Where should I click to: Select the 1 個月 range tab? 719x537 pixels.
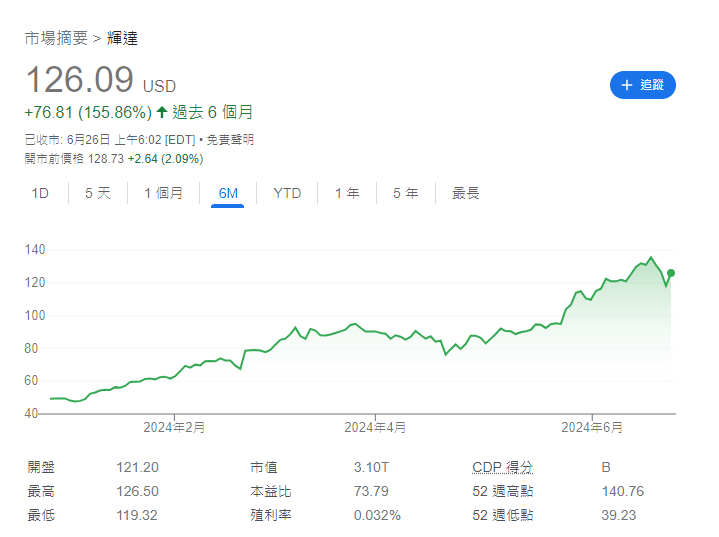pos(163,193)
